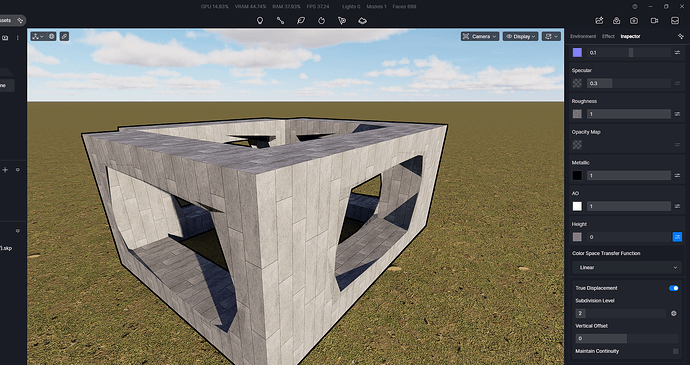Click the plus icon in left panel
Screen dimensions: 690x365
tap(5, 170)
